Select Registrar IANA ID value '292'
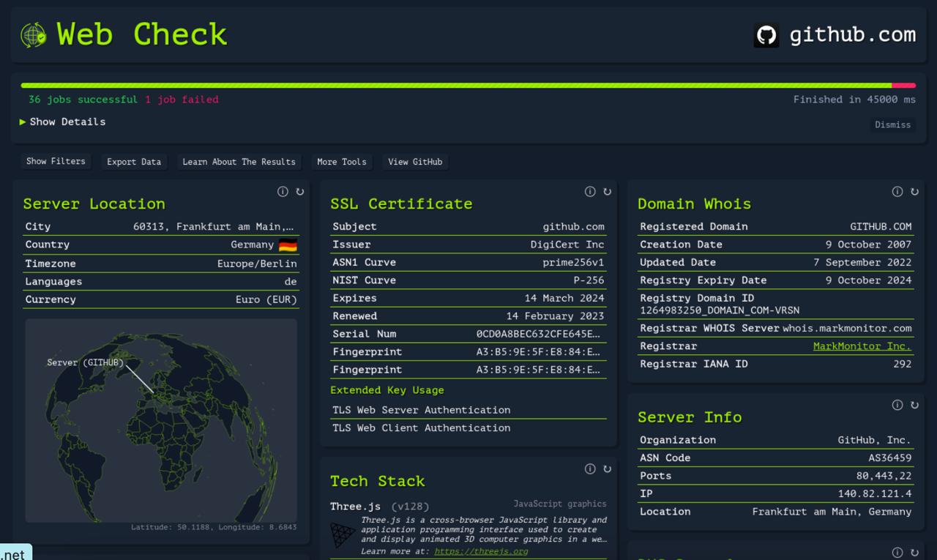 coord(902,364)
